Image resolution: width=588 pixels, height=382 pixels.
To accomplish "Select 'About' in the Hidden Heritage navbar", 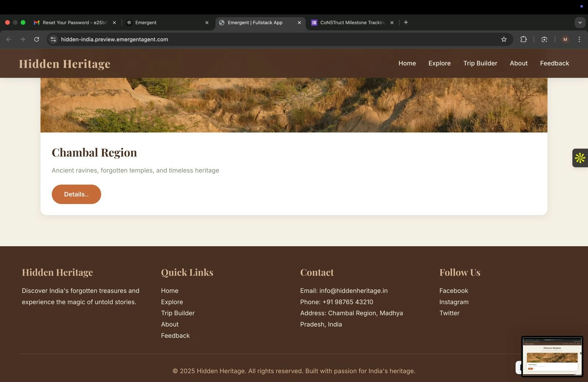I will [519, 63].
